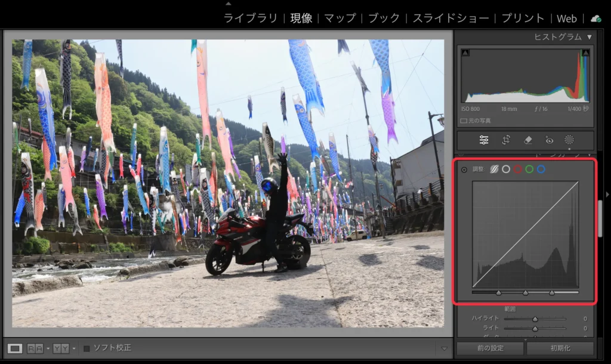Toggle the highlight clipping indicator in histogram
The height and width of the screenshot is (364, 611).
585,53
